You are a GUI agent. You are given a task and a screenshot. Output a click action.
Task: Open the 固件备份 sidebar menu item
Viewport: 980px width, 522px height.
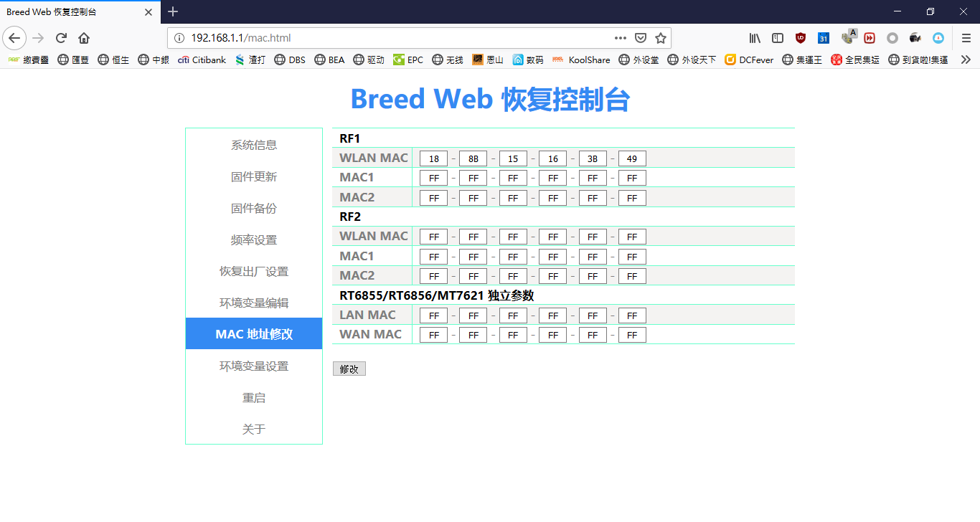[254, 208]
